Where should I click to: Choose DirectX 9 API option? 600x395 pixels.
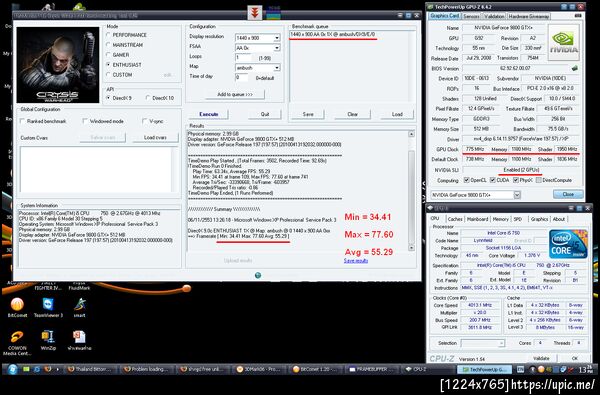pyautogui.click(x=109, y=98)
